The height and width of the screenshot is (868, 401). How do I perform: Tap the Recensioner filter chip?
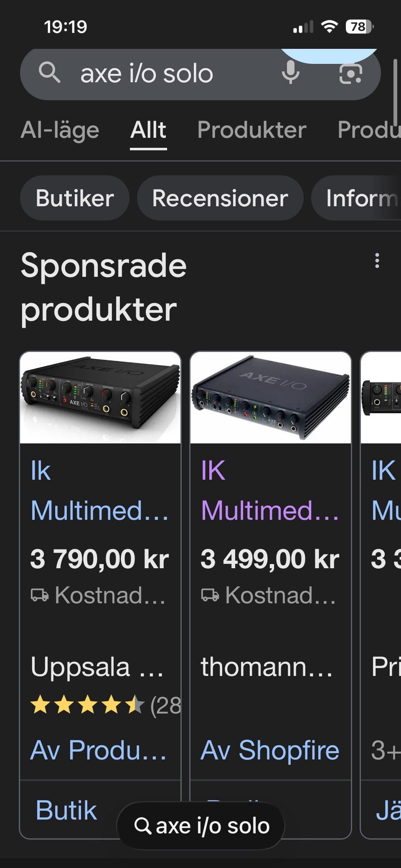[x=220, y=198]
